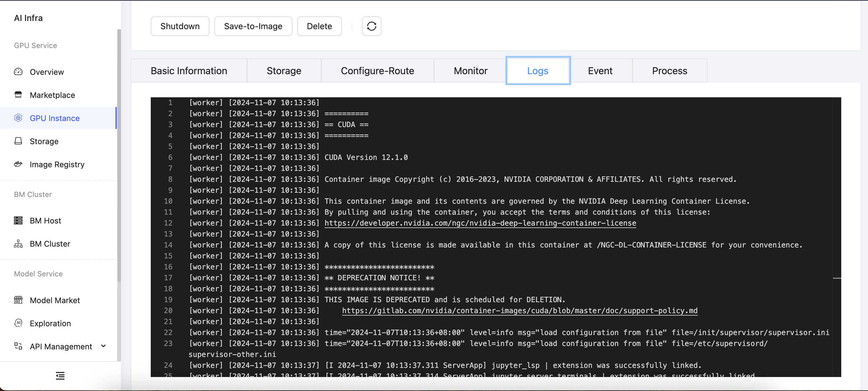Select the GPU Instance menu item
The height and width of the screenshot is (391, 868).
tap(58, 118)
